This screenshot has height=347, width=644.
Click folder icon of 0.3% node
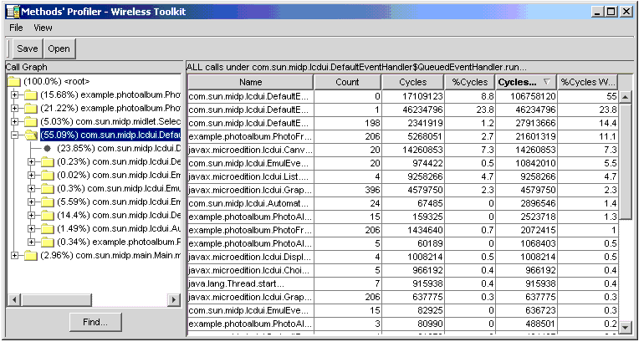coord(48,188)
